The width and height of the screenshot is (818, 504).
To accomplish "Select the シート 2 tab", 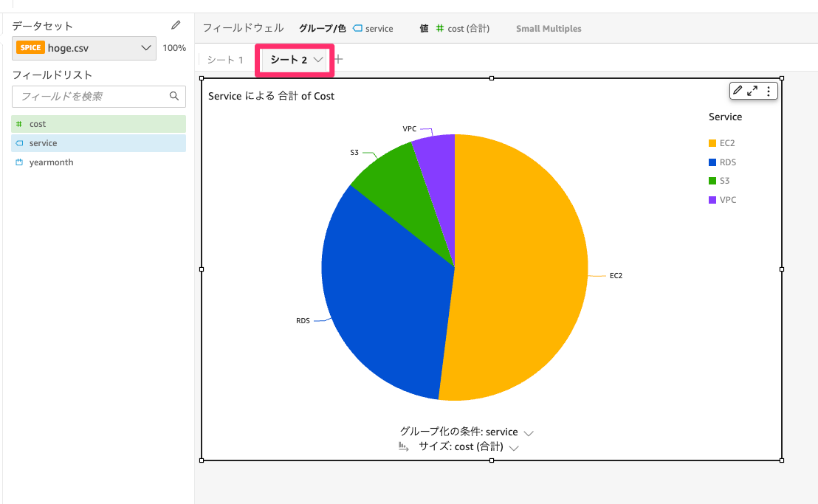I will tap(289, 59).
